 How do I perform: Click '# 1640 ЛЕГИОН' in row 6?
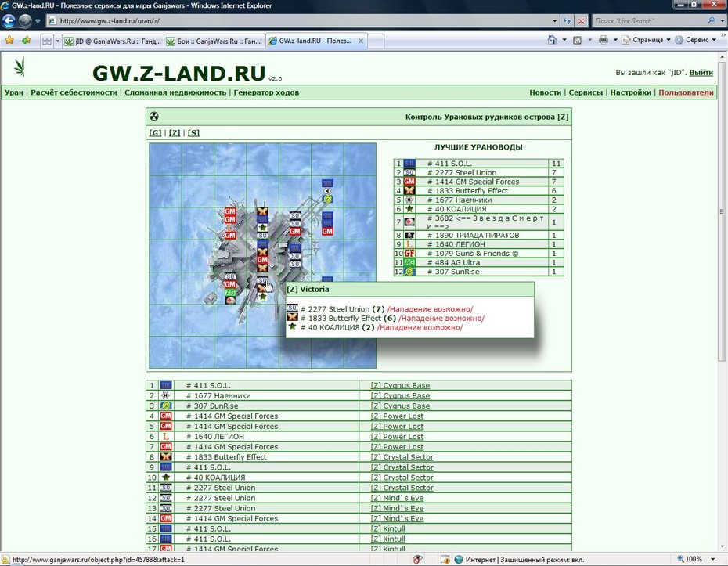click(x=215, y=437)
